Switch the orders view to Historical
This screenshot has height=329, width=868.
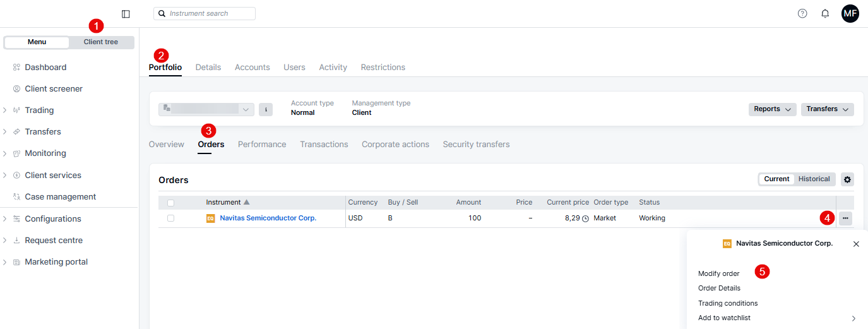[814, 179]
